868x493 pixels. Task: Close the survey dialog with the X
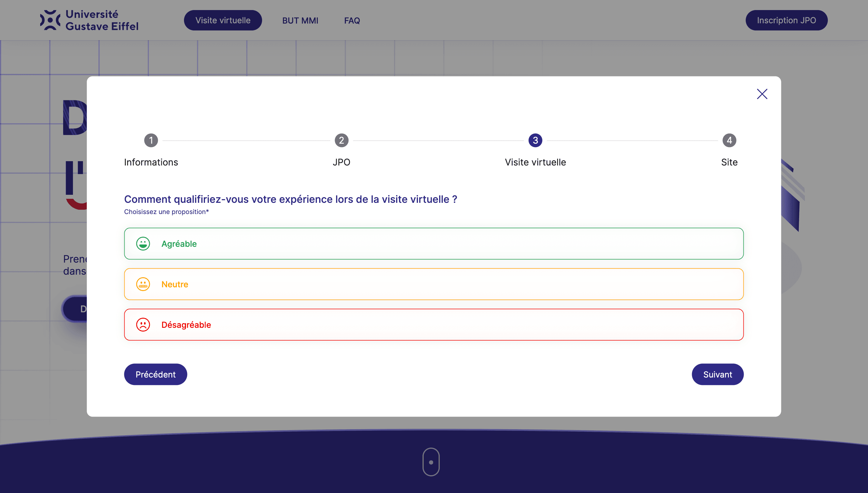click(762, 94)
